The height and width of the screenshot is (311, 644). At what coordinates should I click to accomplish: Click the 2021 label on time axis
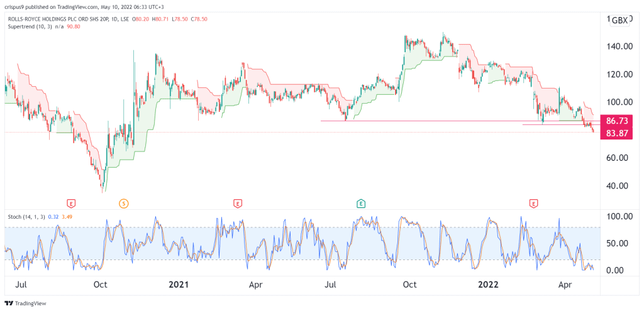(x=179, y=285)
